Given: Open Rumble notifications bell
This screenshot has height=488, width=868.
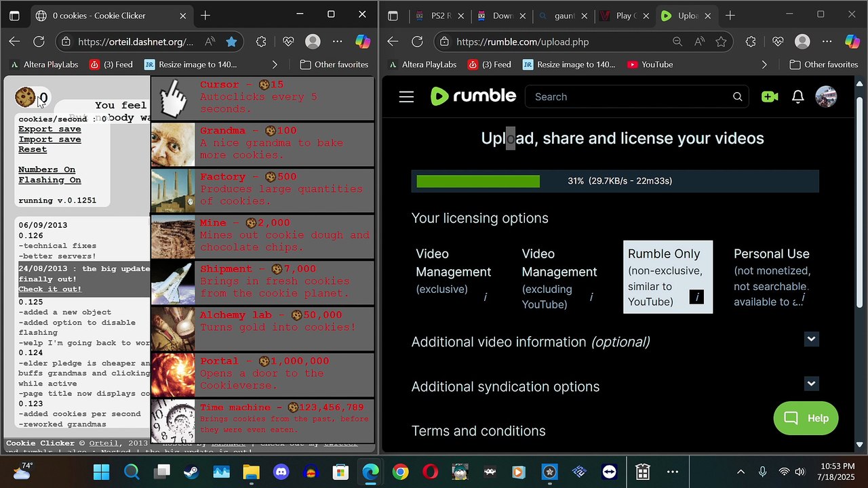Looking at the screenshot, I should pyautogui.click(x=798, y=97).
